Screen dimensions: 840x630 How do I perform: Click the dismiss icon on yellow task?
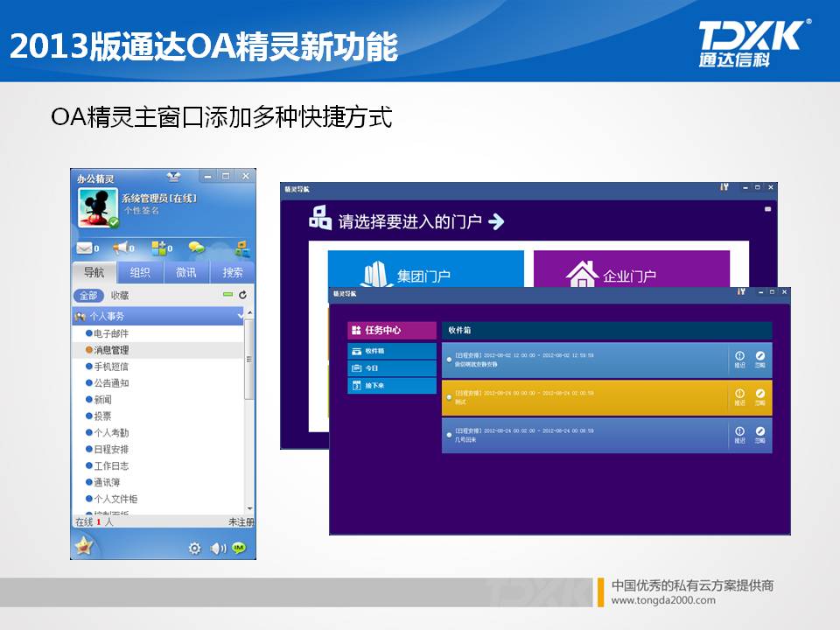[760, 397]
